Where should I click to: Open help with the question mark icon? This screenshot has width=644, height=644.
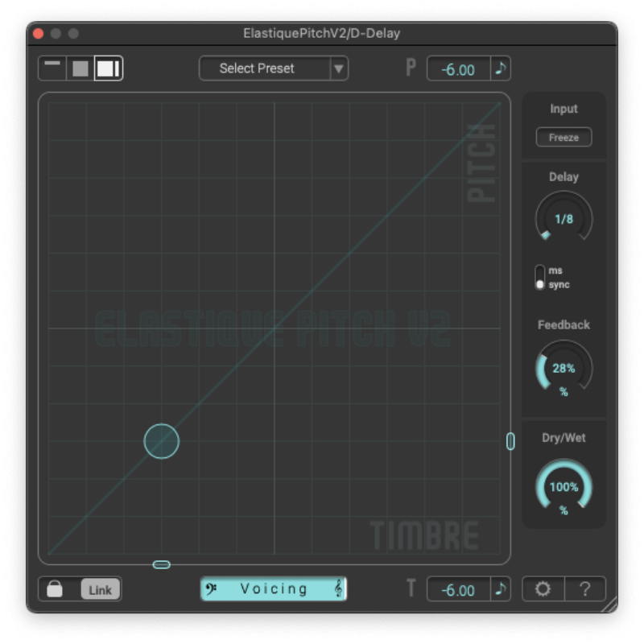point(585,588)
